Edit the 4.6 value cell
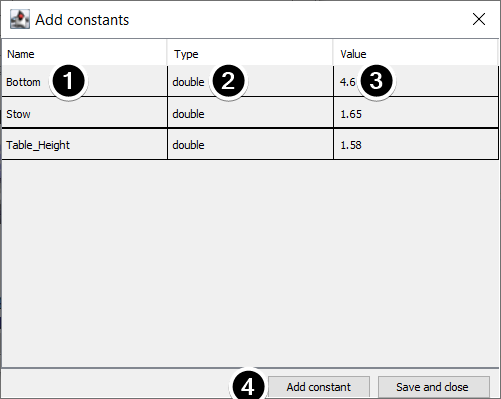 pyautogui.click(x=416, y=82)
